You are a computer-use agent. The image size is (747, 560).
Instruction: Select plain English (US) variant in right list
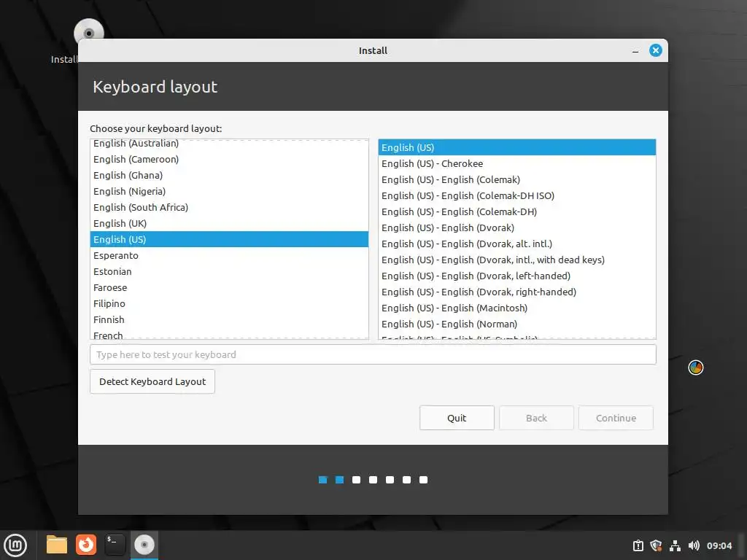[517, 147]
